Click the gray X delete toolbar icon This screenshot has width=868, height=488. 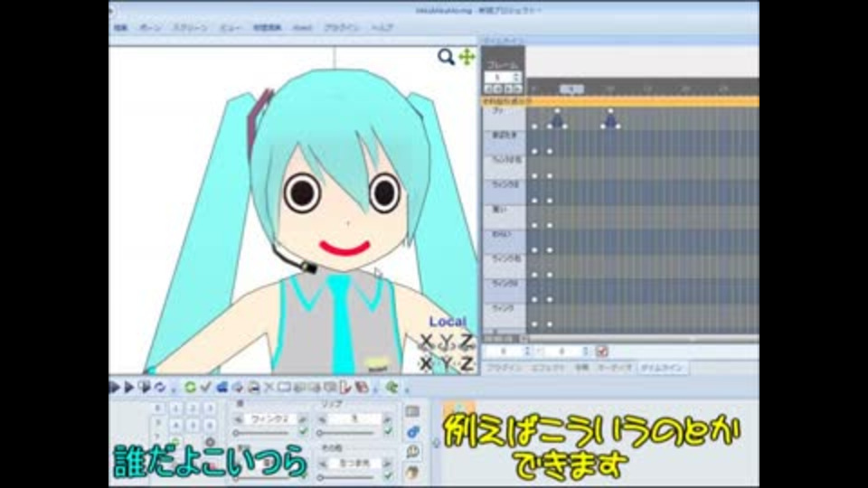[x=269, y=387]
